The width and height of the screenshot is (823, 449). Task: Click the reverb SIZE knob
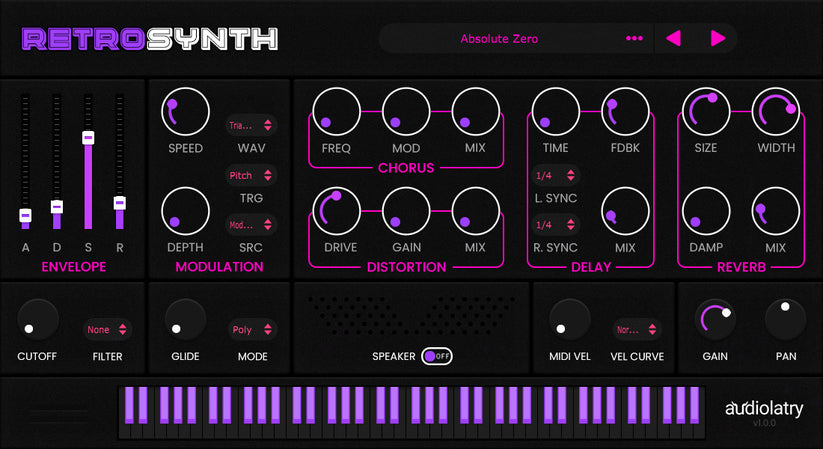(x=706, y=112)
